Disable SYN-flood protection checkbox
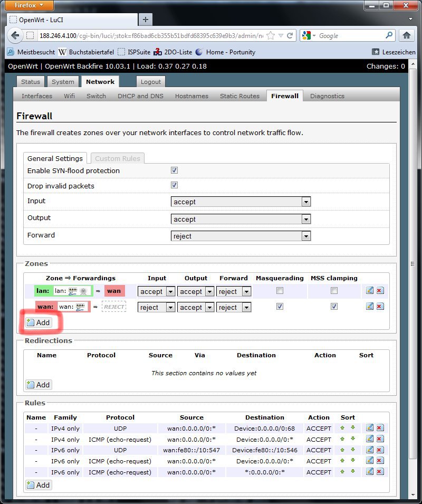The image size is (422, 504). pos(174,170)
